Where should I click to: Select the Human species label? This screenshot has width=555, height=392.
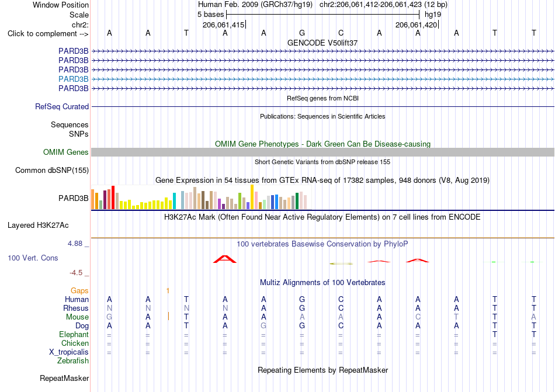(x=77, y=299)
